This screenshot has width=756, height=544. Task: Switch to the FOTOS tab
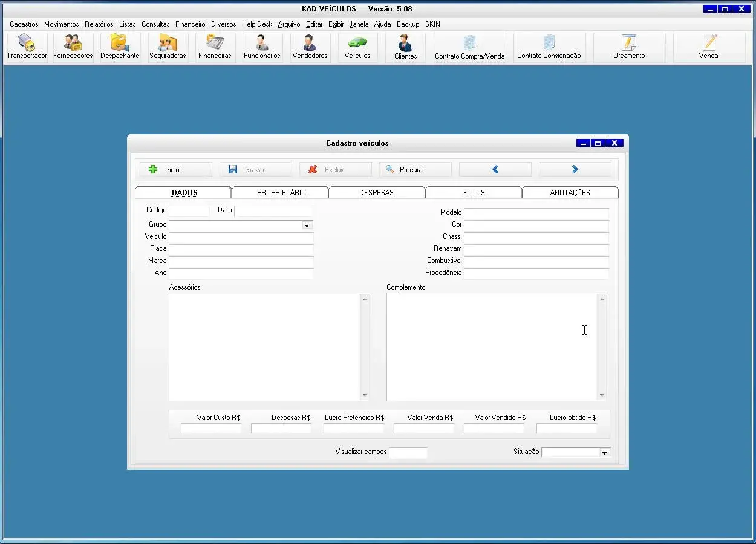[474, 193]
